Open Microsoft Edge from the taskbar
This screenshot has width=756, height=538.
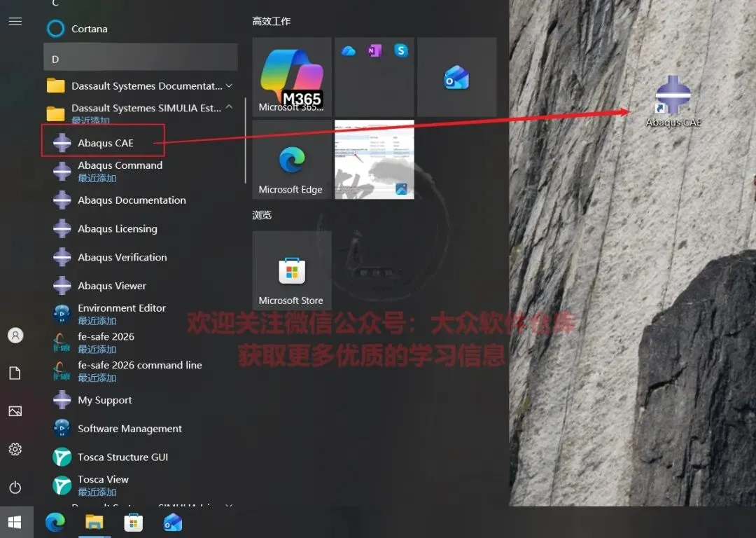click(55, 522)
